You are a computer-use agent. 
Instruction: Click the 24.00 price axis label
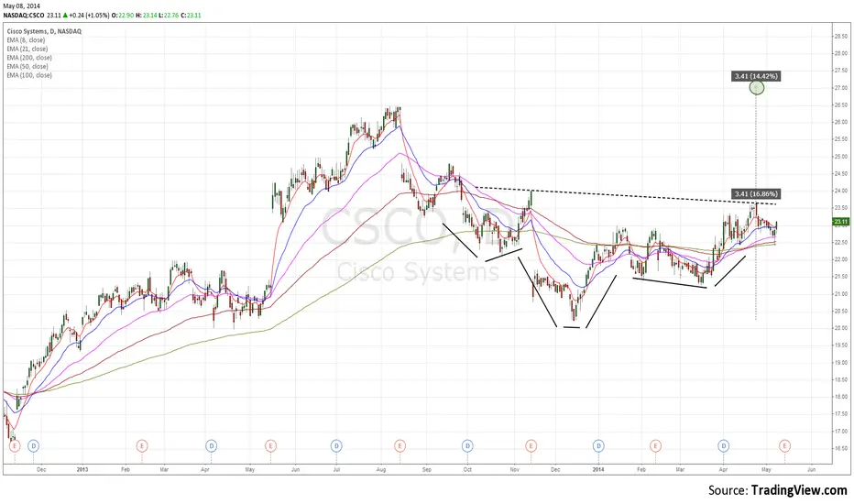click(x=840, y=191)
